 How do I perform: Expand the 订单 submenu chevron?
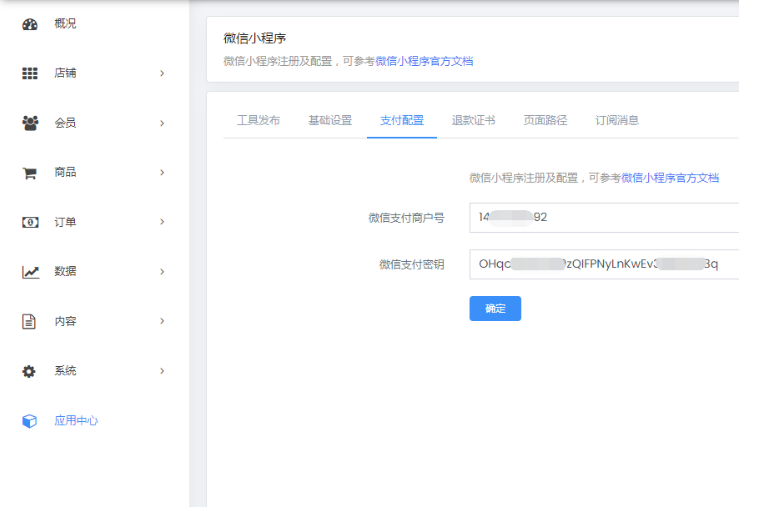[162, 222]
